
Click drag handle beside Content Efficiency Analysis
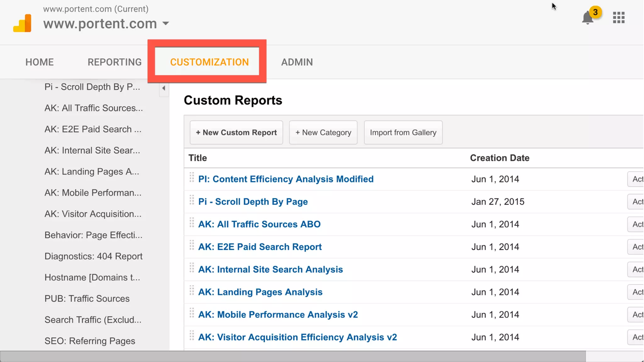pos(192,178)
